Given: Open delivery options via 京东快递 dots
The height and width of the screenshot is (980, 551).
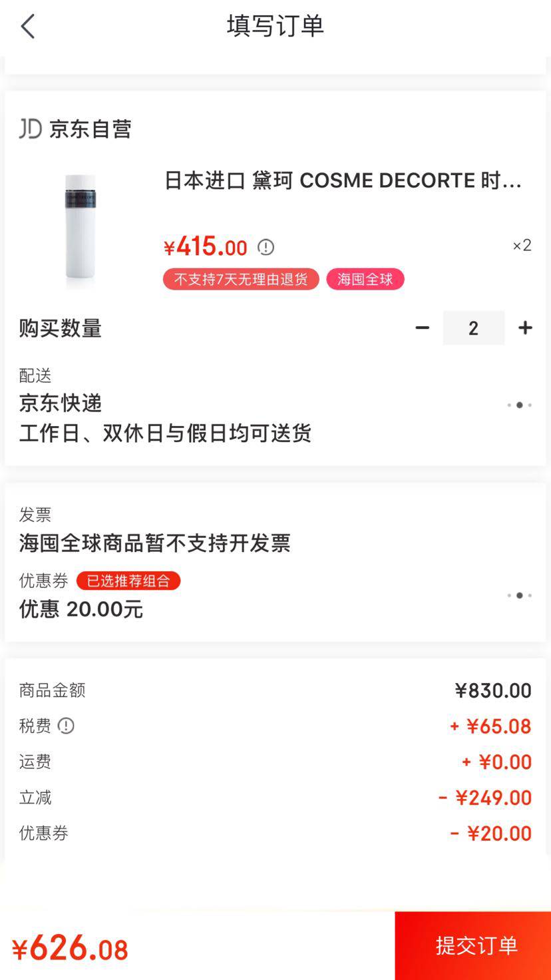Looking at the screenshot, I should 519,405.
